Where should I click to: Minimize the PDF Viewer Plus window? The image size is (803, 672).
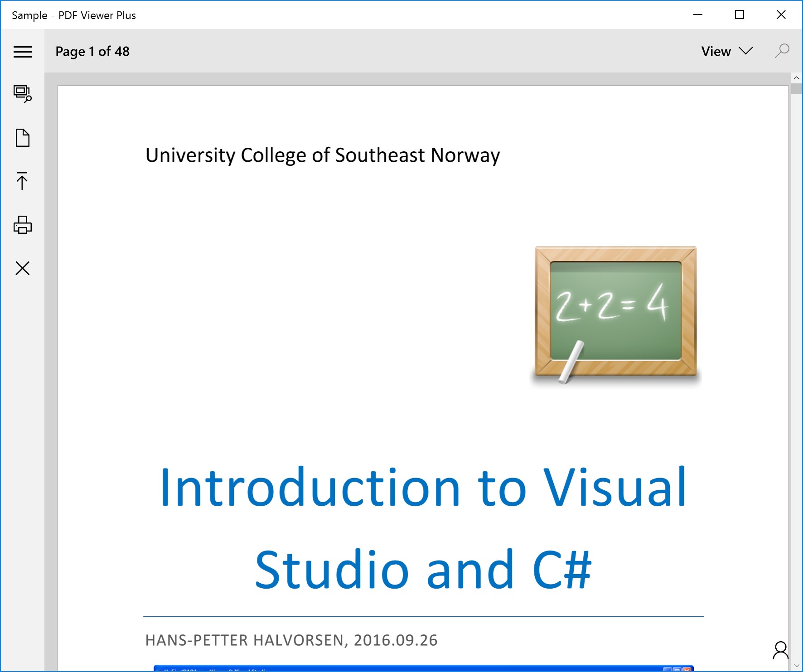click(x=698, y=15)
